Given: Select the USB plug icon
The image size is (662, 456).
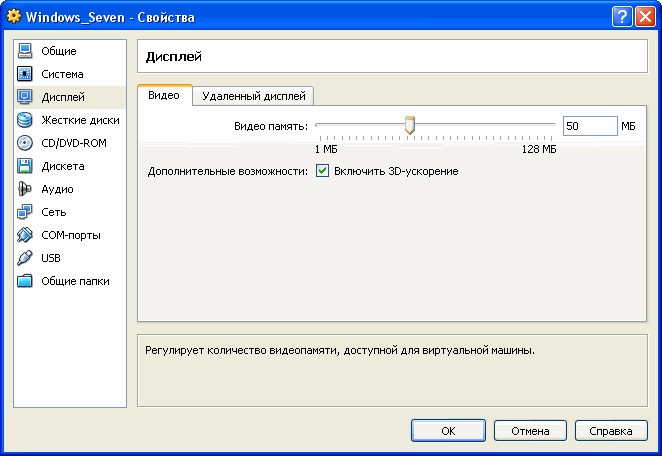Looking at the screenshot, I should pyautogui.click(x=25, y=258).
